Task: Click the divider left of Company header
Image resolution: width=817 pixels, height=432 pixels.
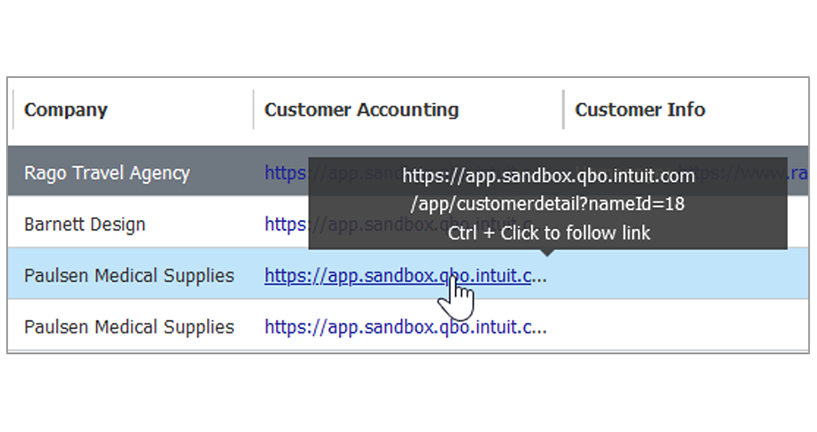Action: click(x=13, y=110)
